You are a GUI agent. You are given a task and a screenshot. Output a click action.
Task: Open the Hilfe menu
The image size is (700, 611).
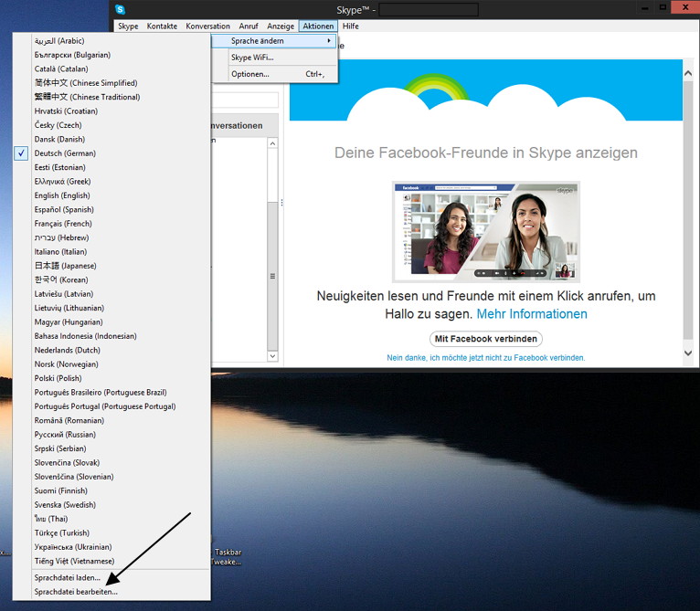(x=350, y=26)
